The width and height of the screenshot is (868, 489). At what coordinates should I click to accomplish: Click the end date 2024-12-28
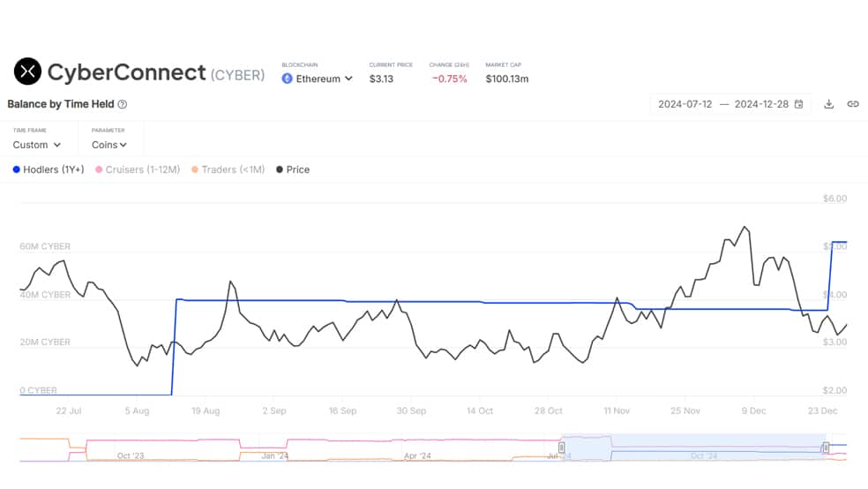[761, 104]
